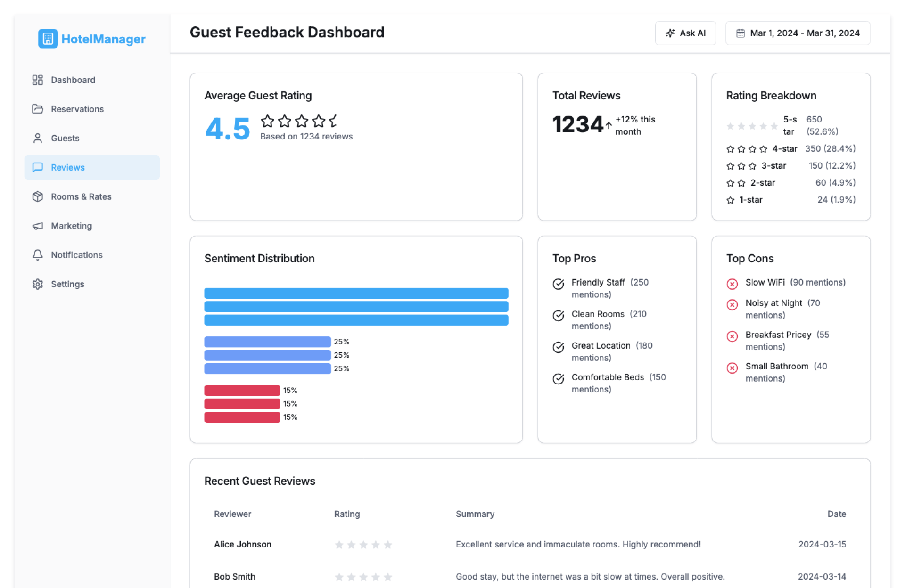The height and width of the screenshot is (588, 905).
Task: Click the sparkle icon on Ask AI
Action: tap(670, 33)
